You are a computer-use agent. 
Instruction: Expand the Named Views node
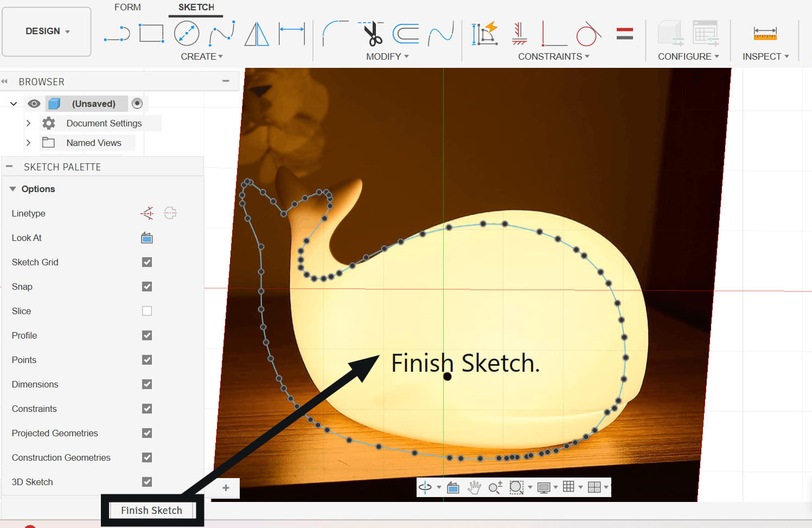coord(28,143)
